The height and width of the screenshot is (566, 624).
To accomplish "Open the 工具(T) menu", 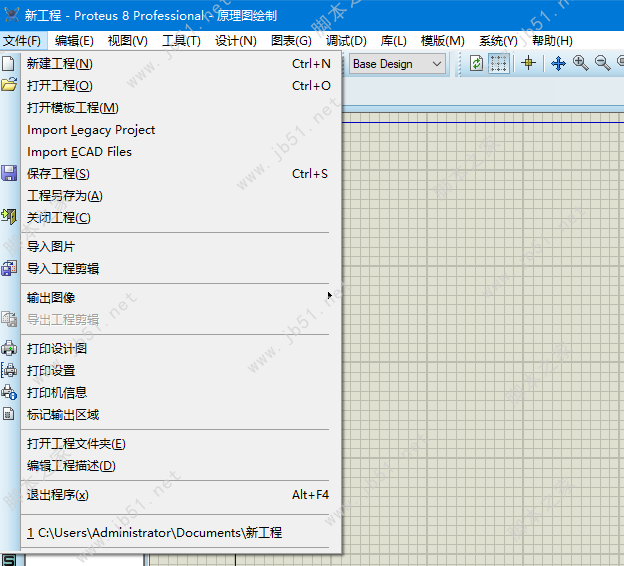I will pyautogui.click(x=181, y=41).
